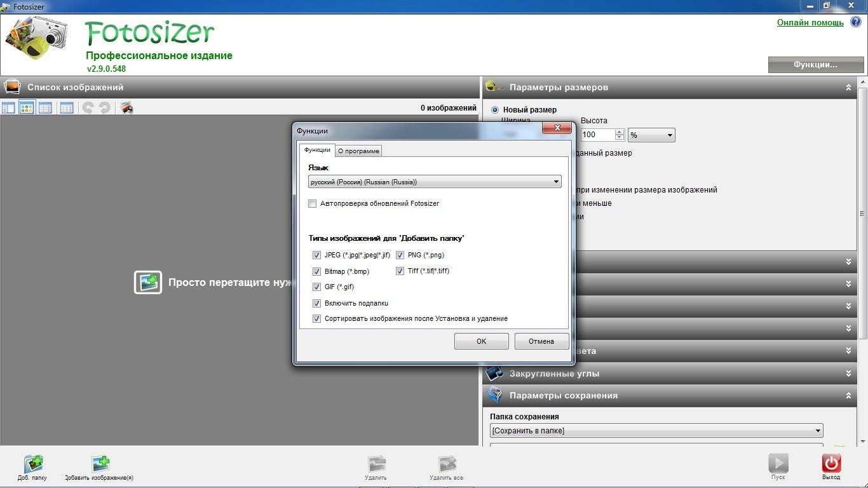868x488 pixels.
Task: Uncheck the PNG (*.png) checkbox
Action: point(400,255)
